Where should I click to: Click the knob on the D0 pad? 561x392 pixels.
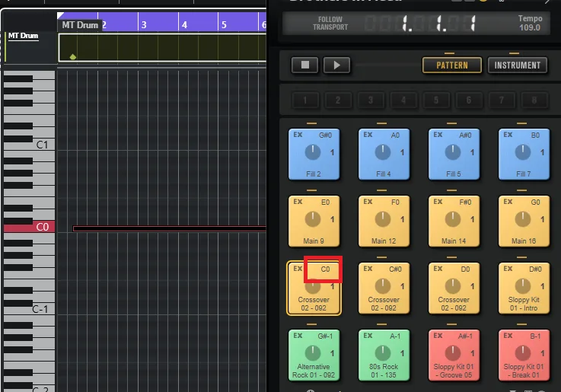[x=453, y=286]
